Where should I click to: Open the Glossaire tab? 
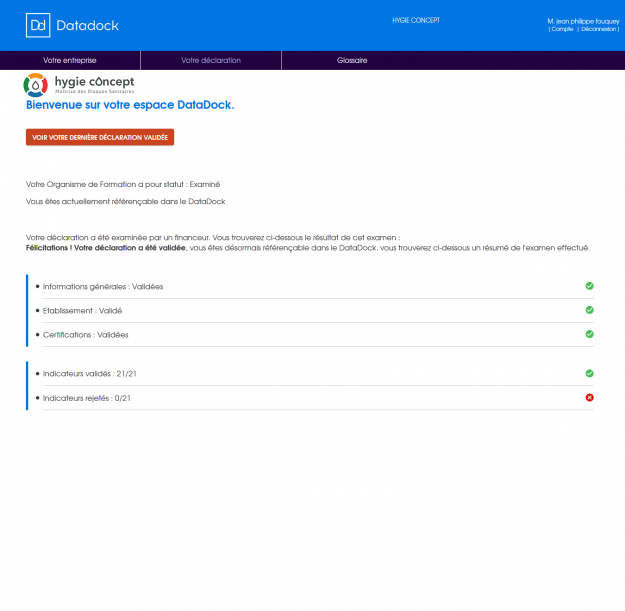click(x=352, y=61)
